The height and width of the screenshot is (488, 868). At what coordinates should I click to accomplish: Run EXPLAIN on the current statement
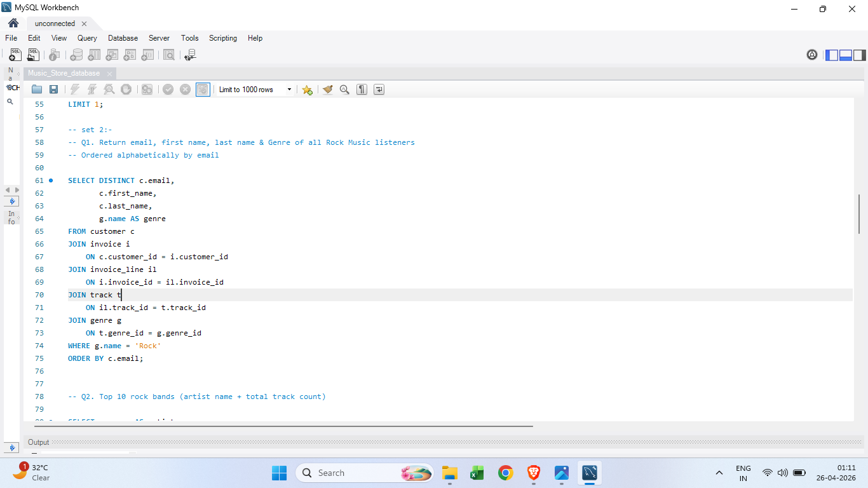tap(109, 90)
